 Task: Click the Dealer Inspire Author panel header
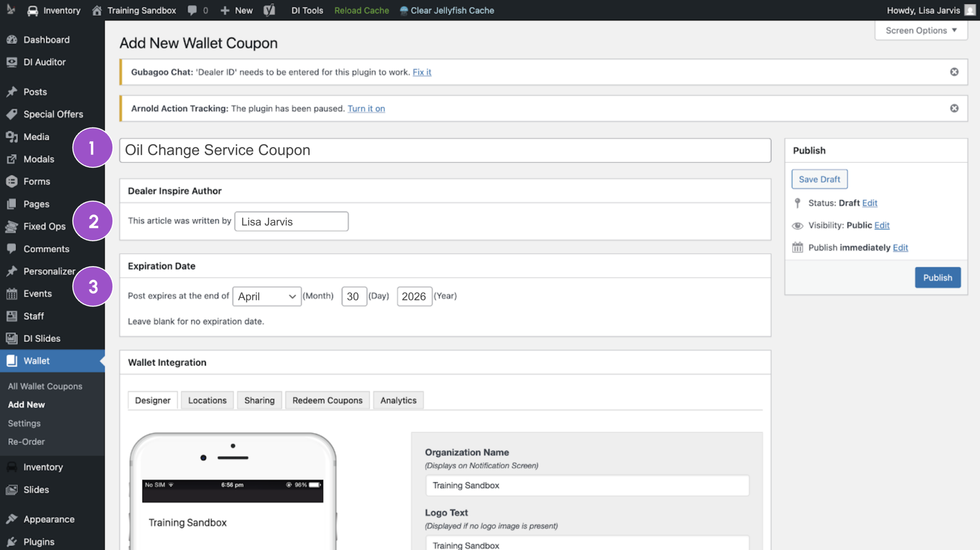[445, 191]
